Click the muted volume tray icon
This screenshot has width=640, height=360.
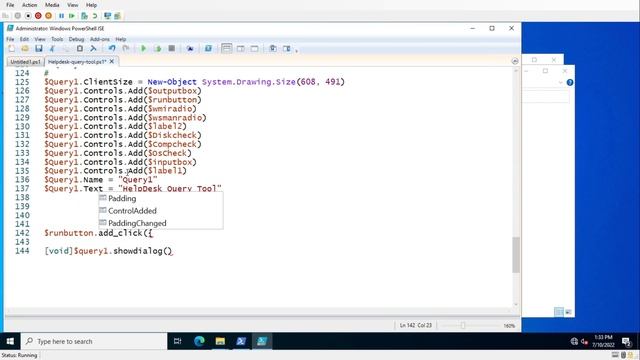[x=584, y=341]
